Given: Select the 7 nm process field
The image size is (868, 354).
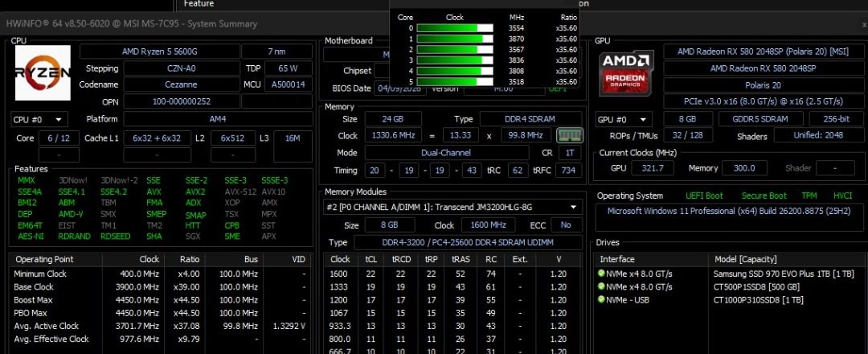Looking at the screenshot, I should click(276, 51).
